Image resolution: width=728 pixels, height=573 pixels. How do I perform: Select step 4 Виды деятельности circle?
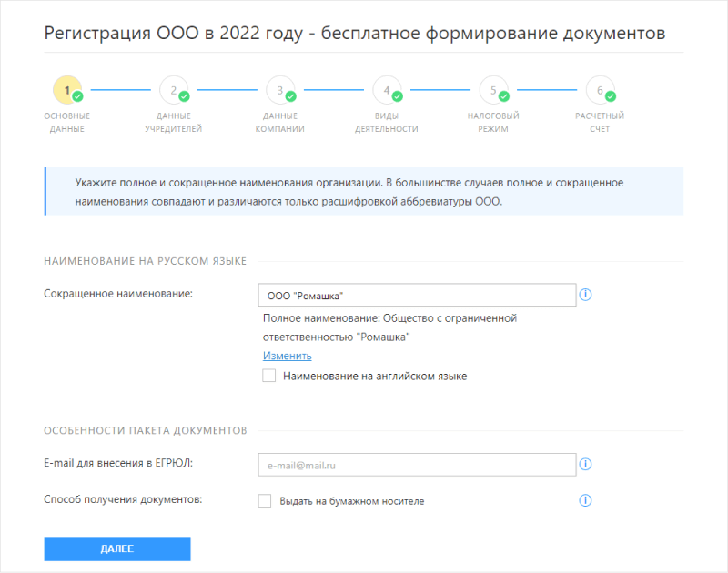pyautogui.click(x=387, y=90)
